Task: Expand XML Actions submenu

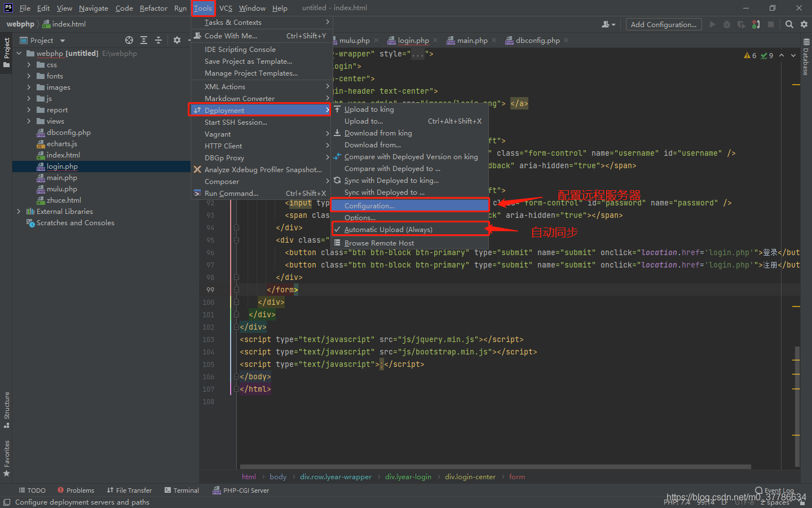Action: 262,86
